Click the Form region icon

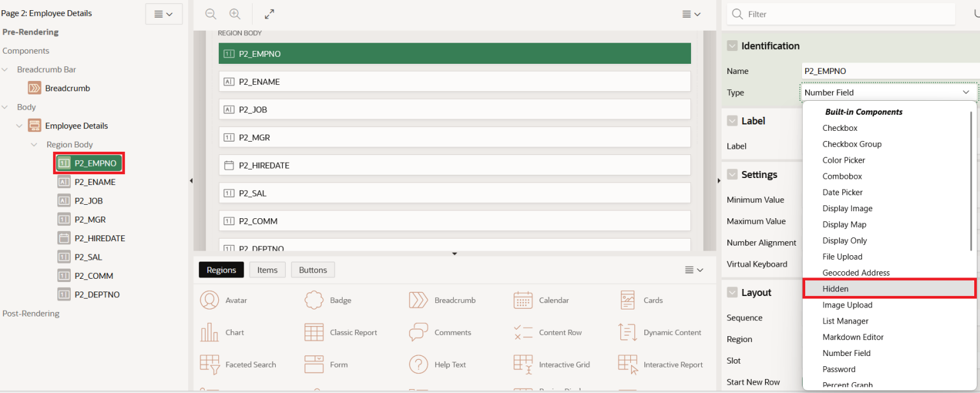[x=313, y=364]
